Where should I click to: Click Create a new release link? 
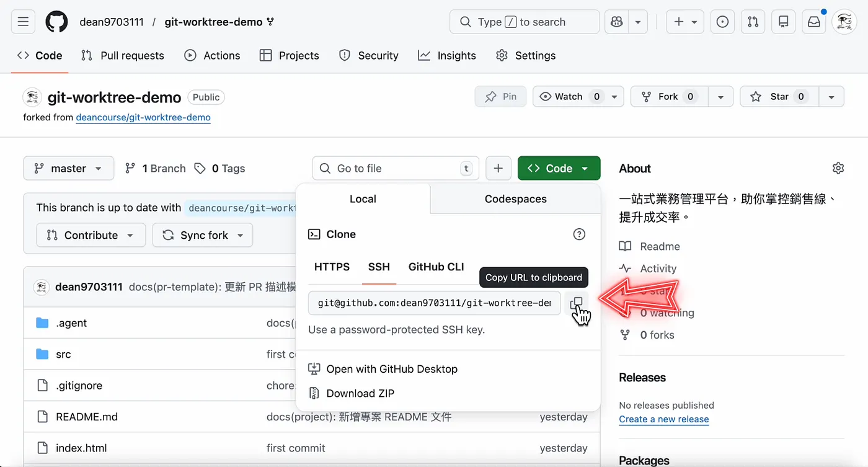pos(664,419)
